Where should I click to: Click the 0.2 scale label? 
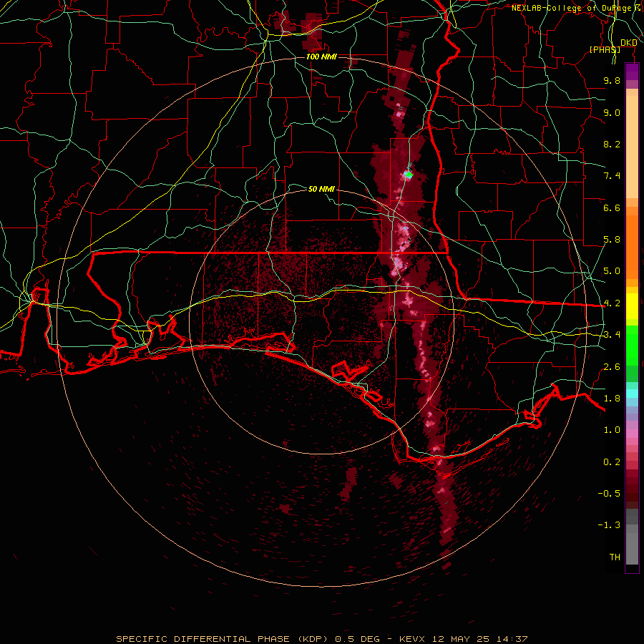click(x=612, y=462)
